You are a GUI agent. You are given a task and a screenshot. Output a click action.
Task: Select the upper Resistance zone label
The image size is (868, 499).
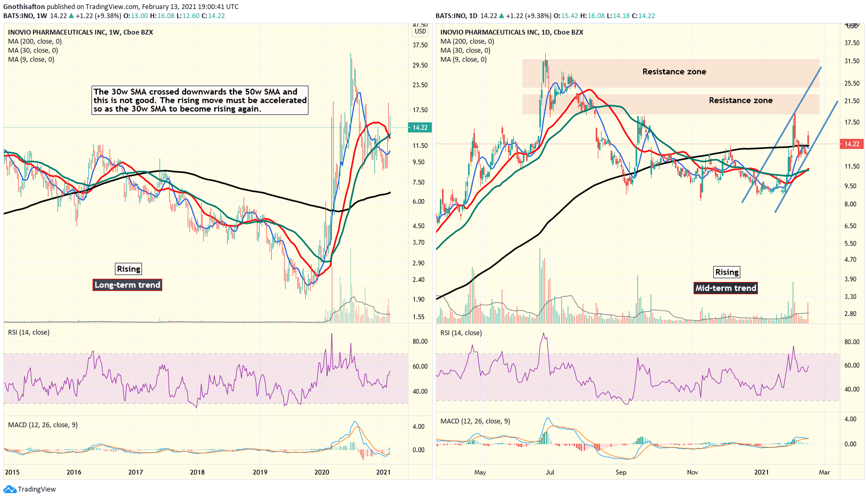[674, 72]
